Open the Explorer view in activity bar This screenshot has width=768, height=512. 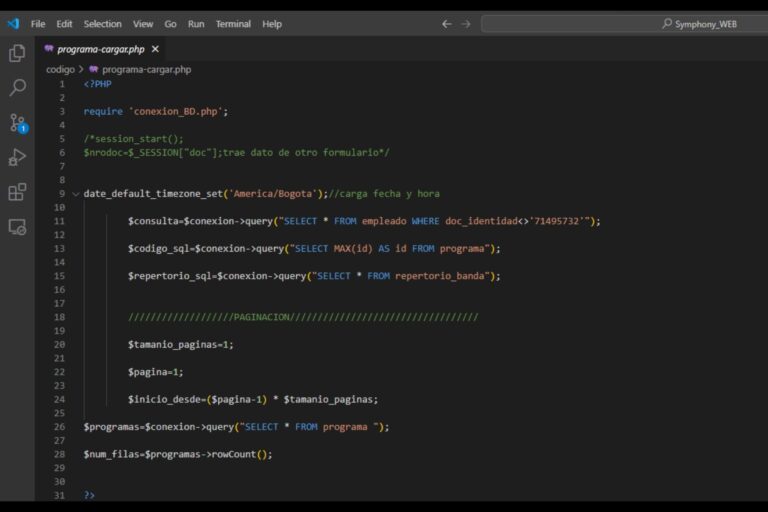click(17, 53)
